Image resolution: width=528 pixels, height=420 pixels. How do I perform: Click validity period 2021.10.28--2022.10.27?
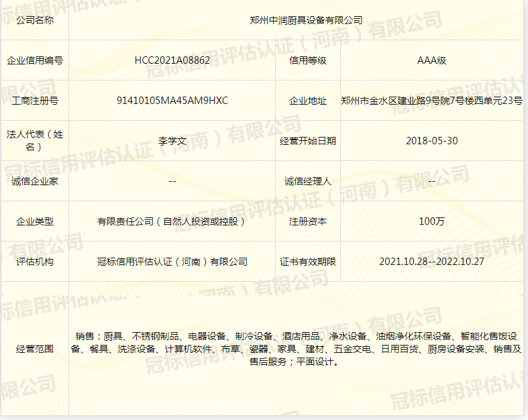coord(431,262)
